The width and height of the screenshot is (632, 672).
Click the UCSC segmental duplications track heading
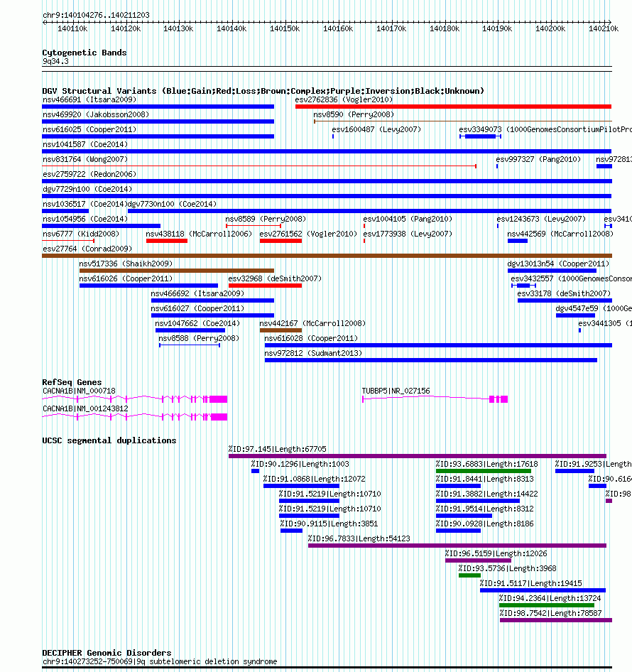109,441
